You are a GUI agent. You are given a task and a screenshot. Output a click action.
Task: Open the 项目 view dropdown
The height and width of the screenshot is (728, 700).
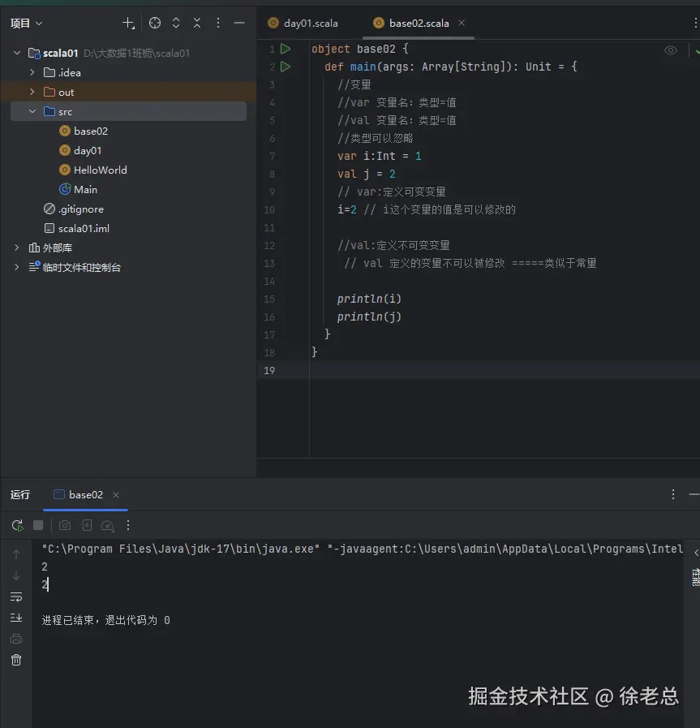tap(27, 24)
